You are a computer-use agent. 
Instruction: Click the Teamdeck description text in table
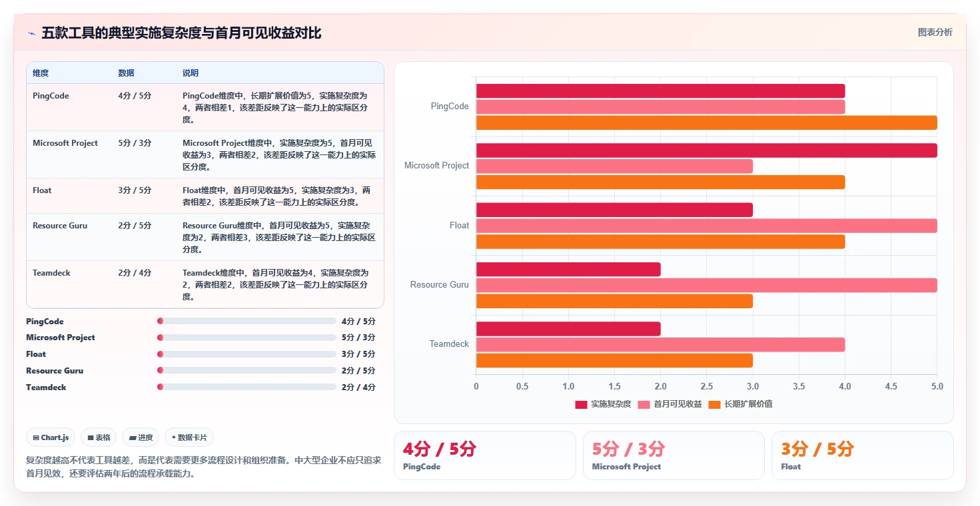(276, 285)
